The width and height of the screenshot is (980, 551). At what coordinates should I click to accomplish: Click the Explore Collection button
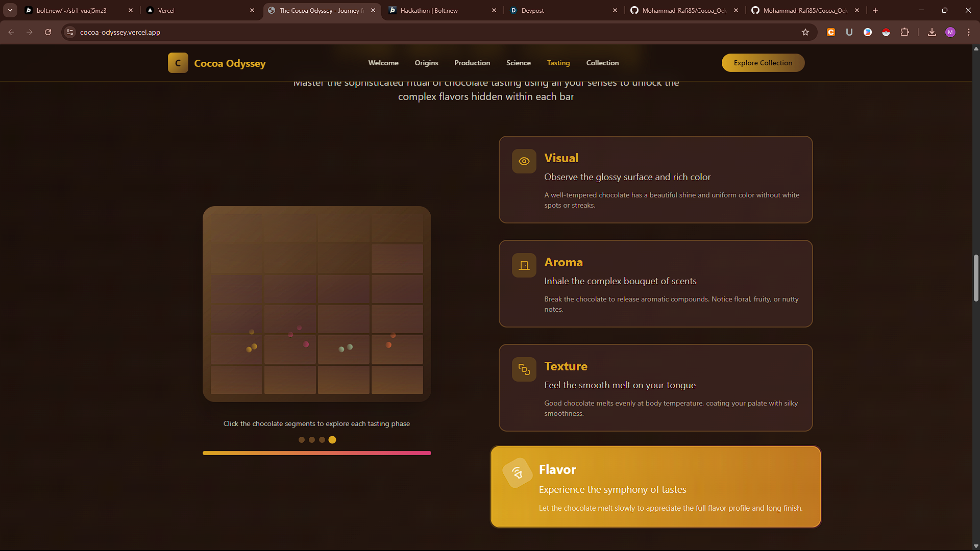point(763,63)
